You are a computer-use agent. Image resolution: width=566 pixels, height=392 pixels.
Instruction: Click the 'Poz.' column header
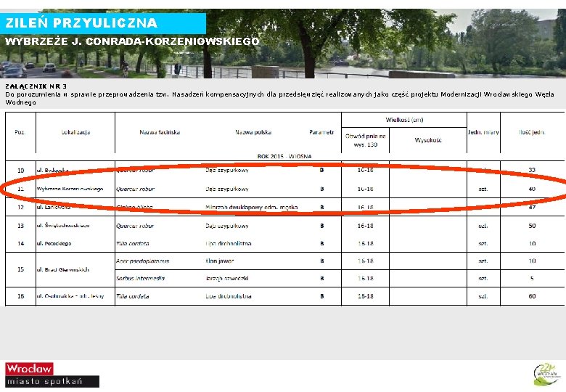20,132
